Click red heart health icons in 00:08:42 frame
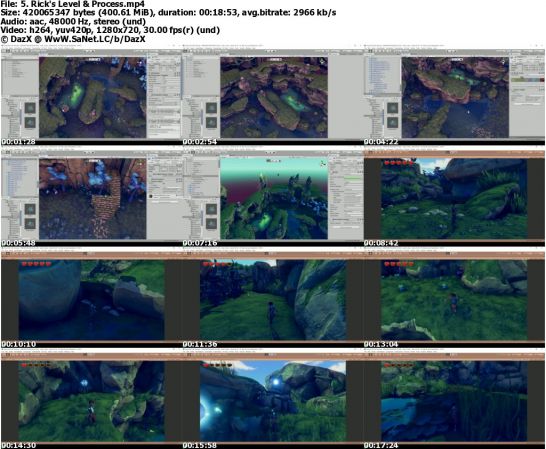Screen dimensions: 546x449 (x=398, y=163)
